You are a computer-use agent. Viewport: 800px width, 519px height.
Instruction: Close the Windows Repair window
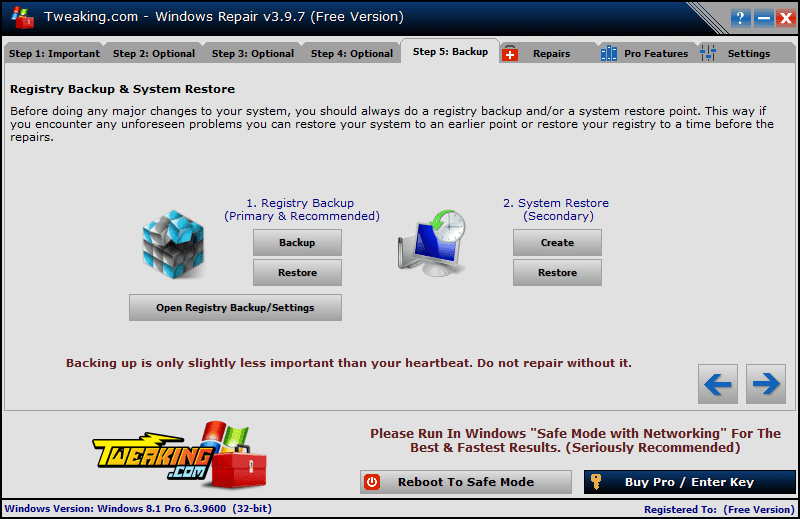tap(785, 18)
